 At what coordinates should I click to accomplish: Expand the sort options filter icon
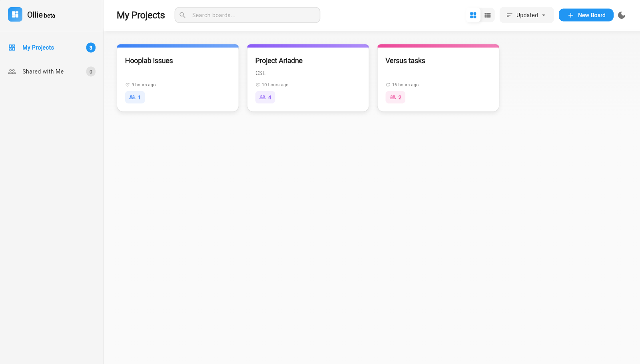(x=509, y=15)
